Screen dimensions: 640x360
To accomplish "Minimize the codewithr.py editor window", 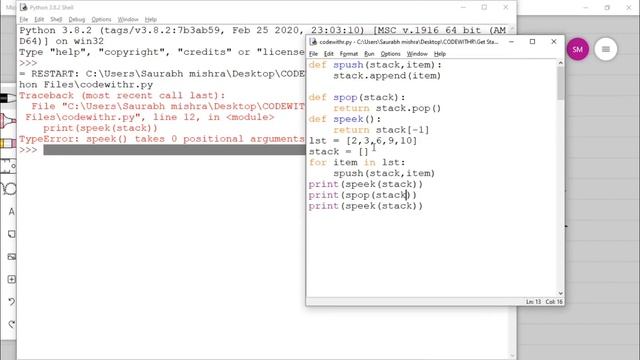I will [x=511, y=42].
